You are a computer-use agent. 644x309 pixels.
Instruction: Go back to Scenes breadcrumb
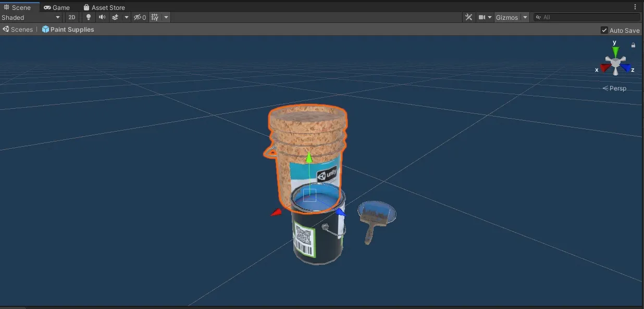click(18, 30)
